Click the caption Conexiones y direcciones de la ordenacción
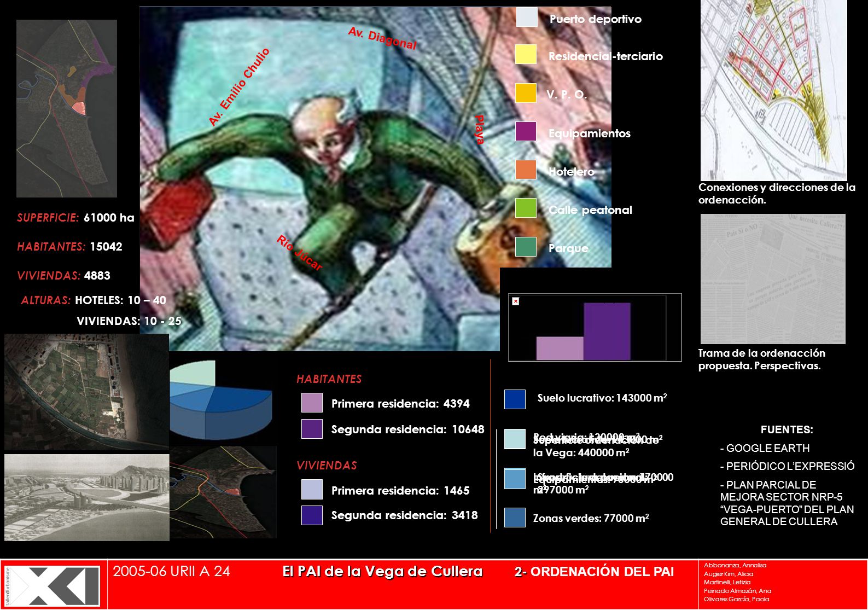Screen dimensions: 868x610 tap(777, 194)
